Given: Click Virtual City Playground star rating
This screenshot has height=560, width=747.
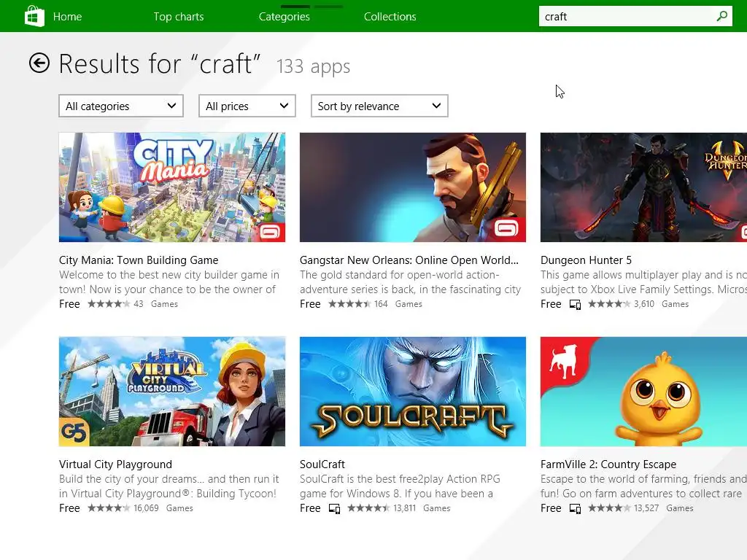Looking at the screenshot, I should point(109,508).
